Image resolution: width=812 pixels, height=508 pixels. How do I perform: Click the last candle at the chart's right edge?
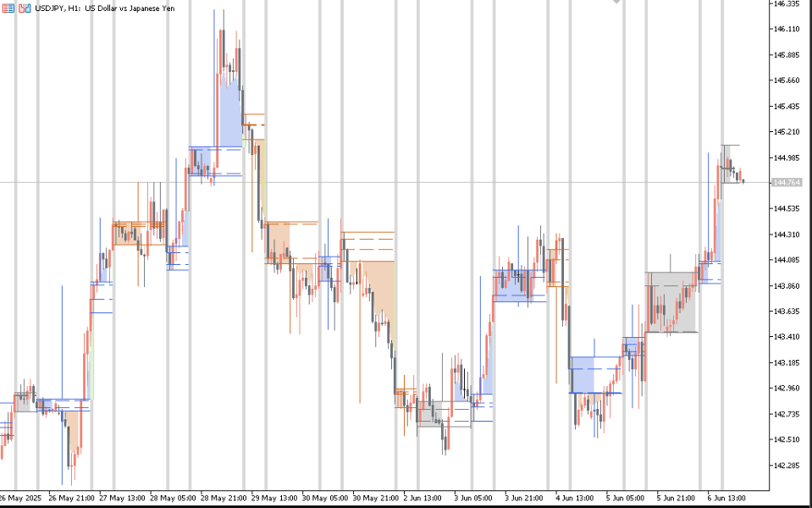click(x=743, y=179)
